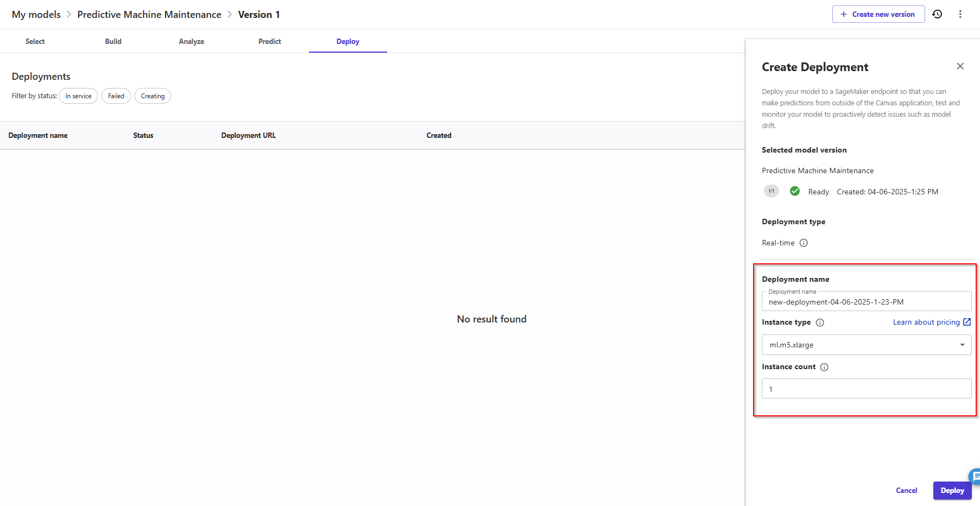Open the external link icon for pricing
Viewport: 980px width, 506px height.
click(x=967, y=322)
